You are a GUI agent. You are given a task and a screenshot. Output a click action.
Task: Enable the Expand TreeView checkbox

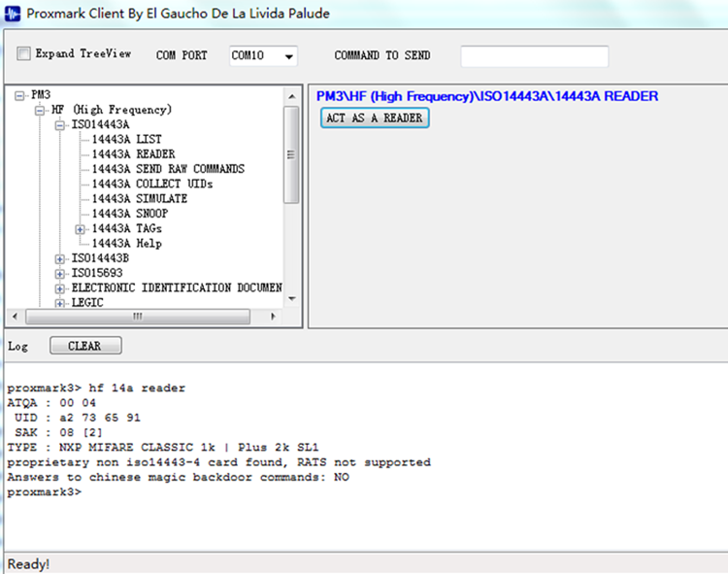click(x=24, y=54)
